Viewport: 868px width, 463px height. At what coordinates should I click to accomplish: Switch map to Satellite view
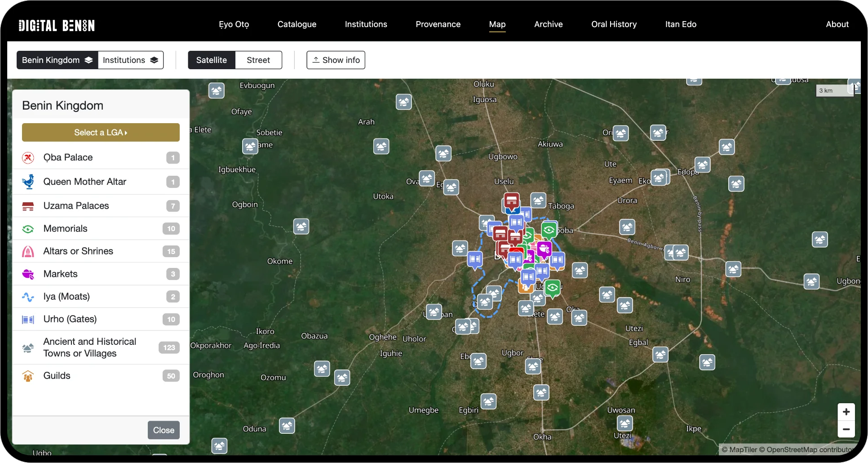tap(211, 60)
